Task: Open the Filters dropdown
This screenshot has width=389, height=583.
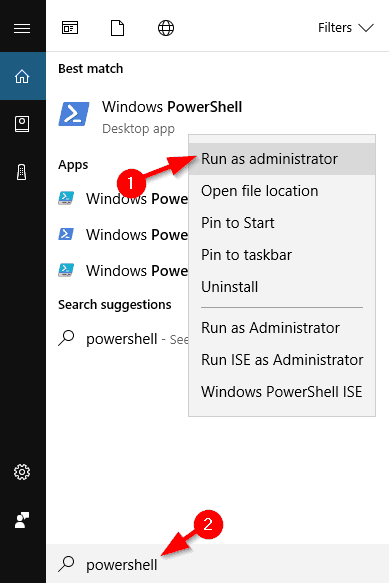Action: [345, 28]
